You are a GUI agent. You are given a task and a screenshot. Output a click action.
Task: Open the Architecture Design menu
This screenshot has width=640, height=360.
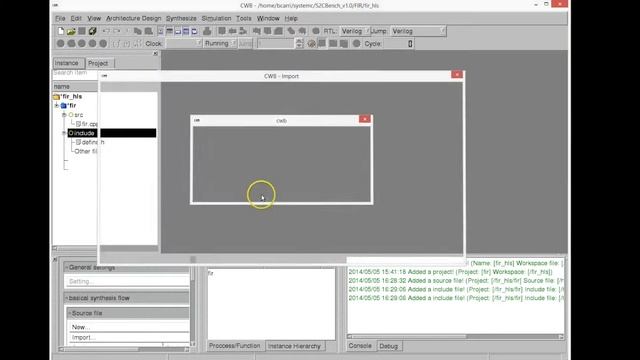pyautogui.click(x=133, y=18)
